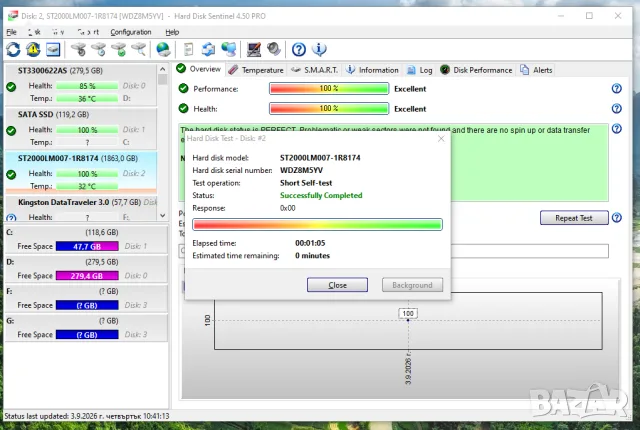Click elapsed time value 00:01:05
Image resolution: width=640 pixels, height=430 pixels.
[x=310, y=243]
